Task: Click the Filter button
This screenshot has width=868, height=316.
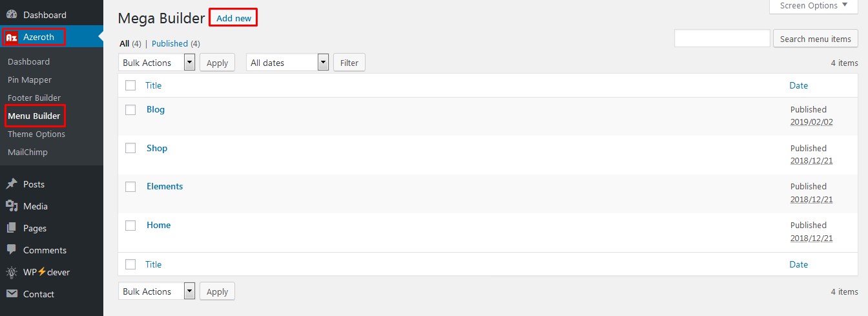Action: pyautogui.click(x=349, y=63)
